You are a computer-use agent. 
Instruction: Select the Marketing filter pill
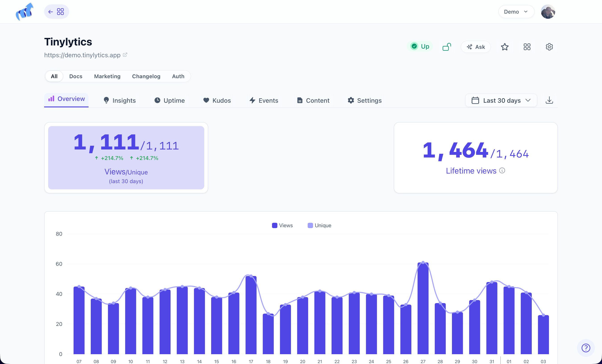[107, 76]
